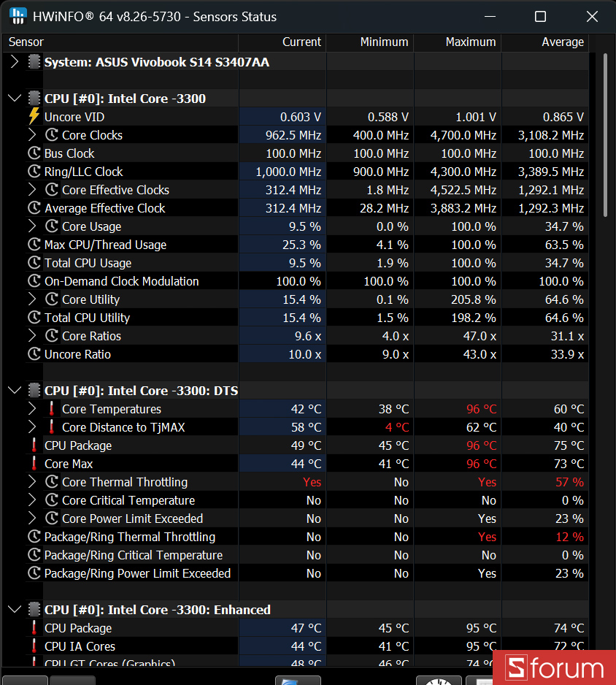Click the Sensor column header

click(120, 42)
